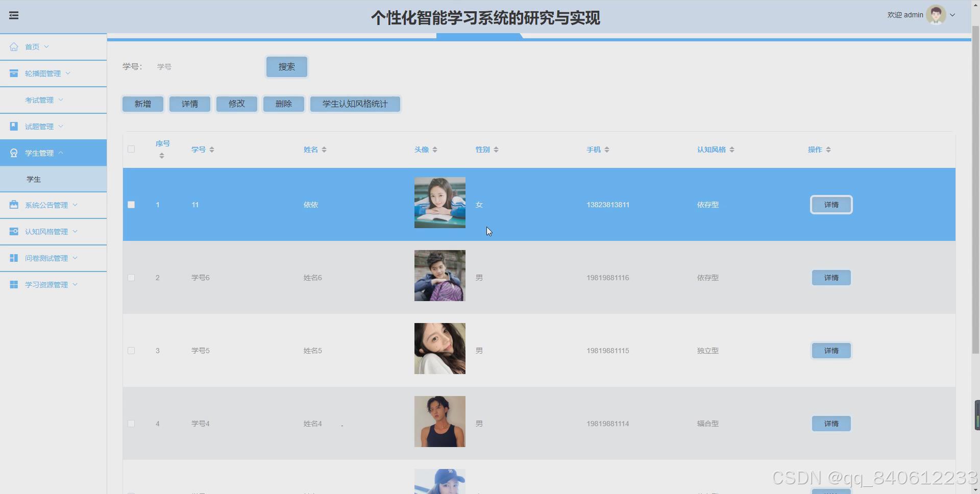Click the 试题管理 book icon
Image resolution: width=980 pixels, height=494 pixels.
14,126
